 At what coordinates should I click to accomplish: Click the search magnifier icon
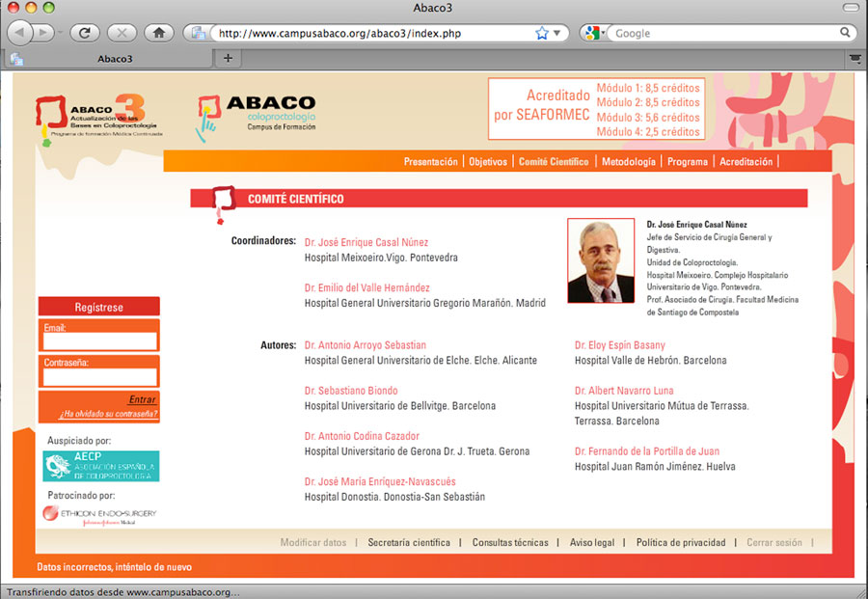tap(845, 33)
